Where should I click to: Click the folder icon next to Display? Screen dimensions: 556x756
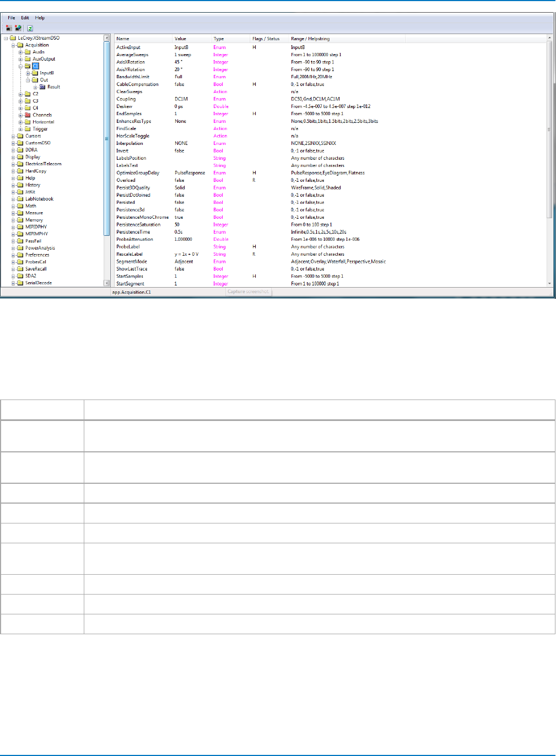[20, 157]
